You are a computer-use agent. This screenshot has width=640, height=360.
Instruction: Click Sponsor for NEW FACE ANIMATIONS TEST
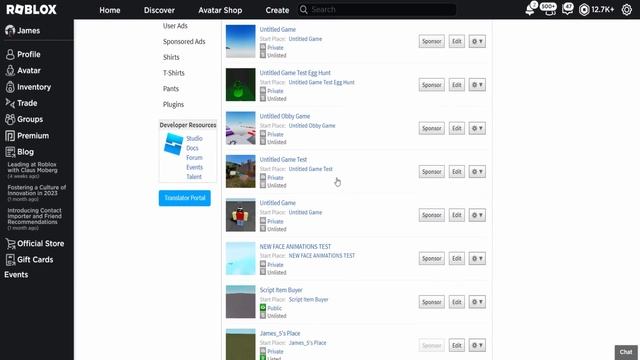pyautogui.click(x=431, y=258)
